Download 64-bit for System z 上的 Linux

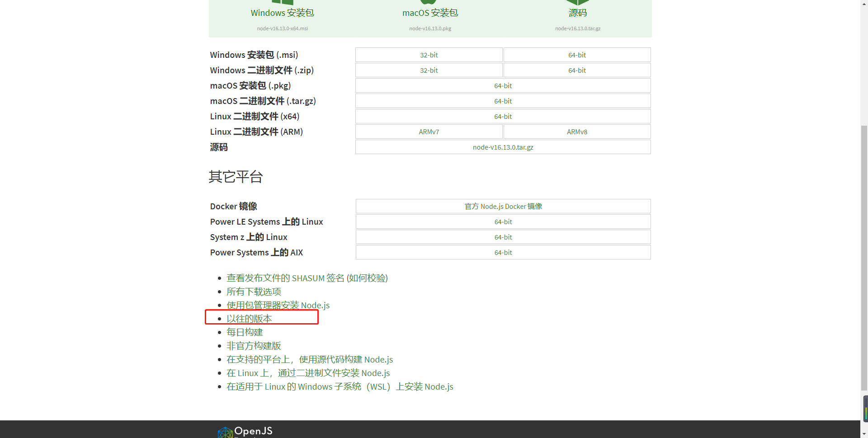[503, 237]
